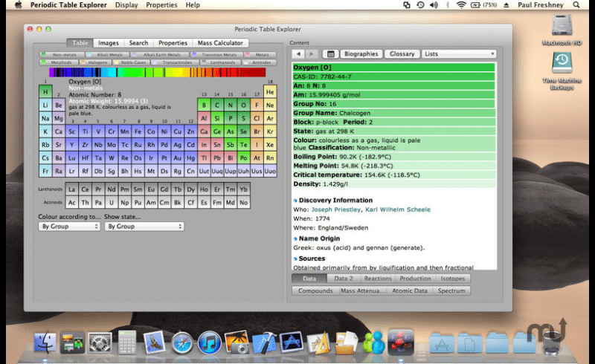Select the Reactions tab
Viewport: 595px width, 364px height.
click(x=378, y=279)
